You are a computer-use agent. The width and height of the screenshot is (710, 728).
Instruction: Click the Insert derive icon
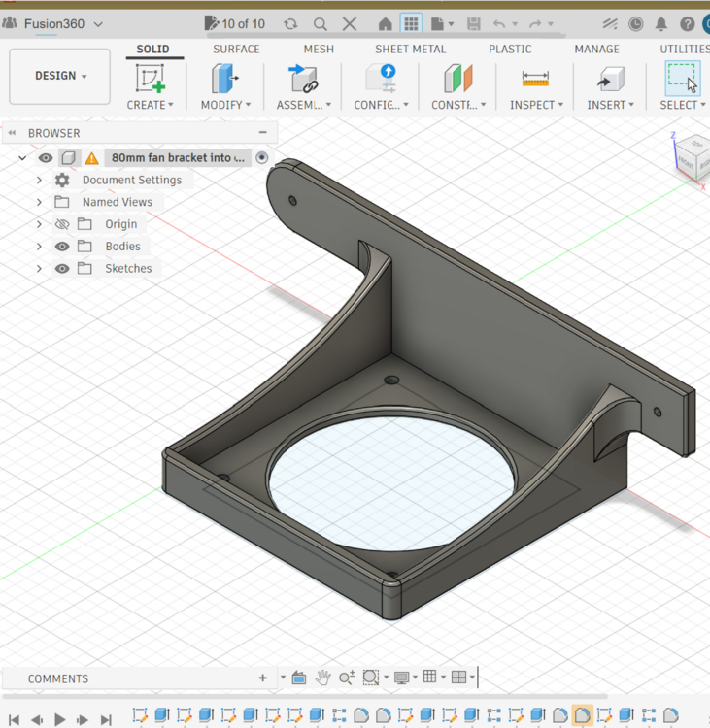[611, 79]
